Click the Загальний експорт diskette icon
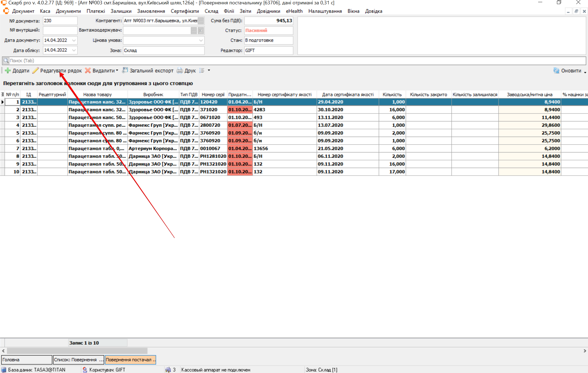This screenshot has width=588, height=373. [125, 70]
